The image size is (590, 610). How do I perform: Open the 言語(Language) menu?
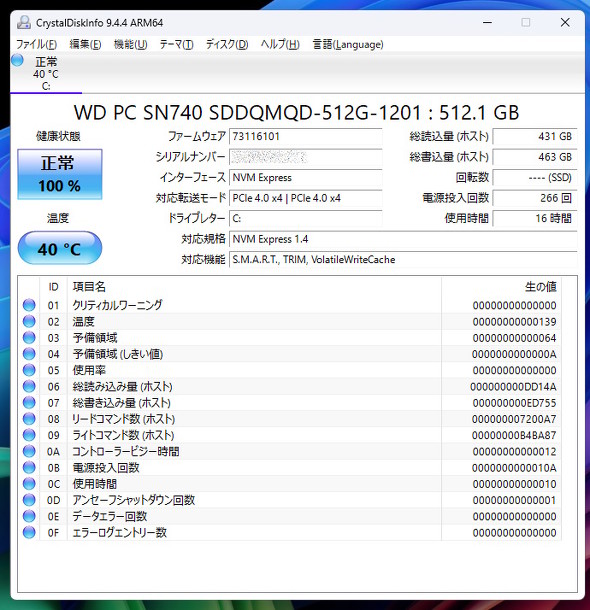[348, 44]
